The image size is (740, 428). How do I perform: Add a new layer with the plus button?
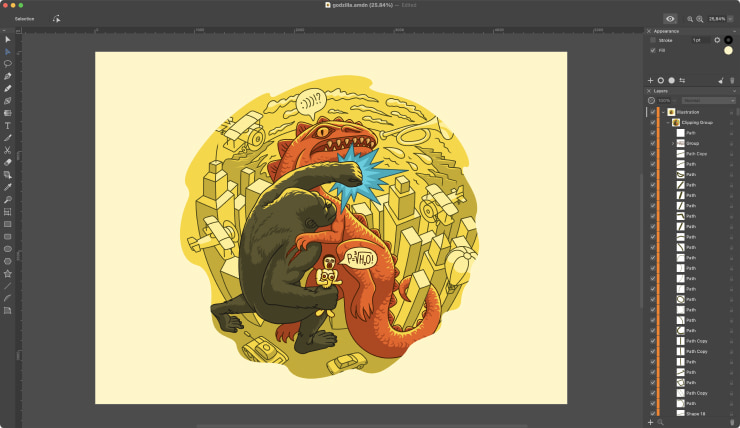pyautogui.click(x=650, y=422)
